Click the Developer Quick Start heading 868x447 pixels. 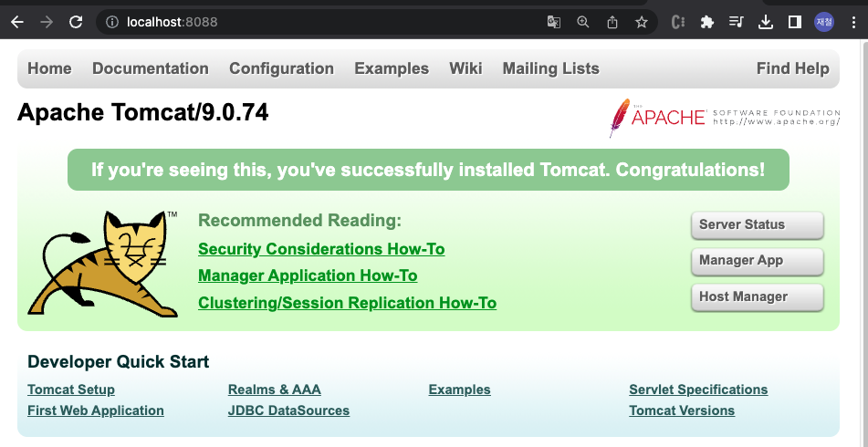[119, 362]
